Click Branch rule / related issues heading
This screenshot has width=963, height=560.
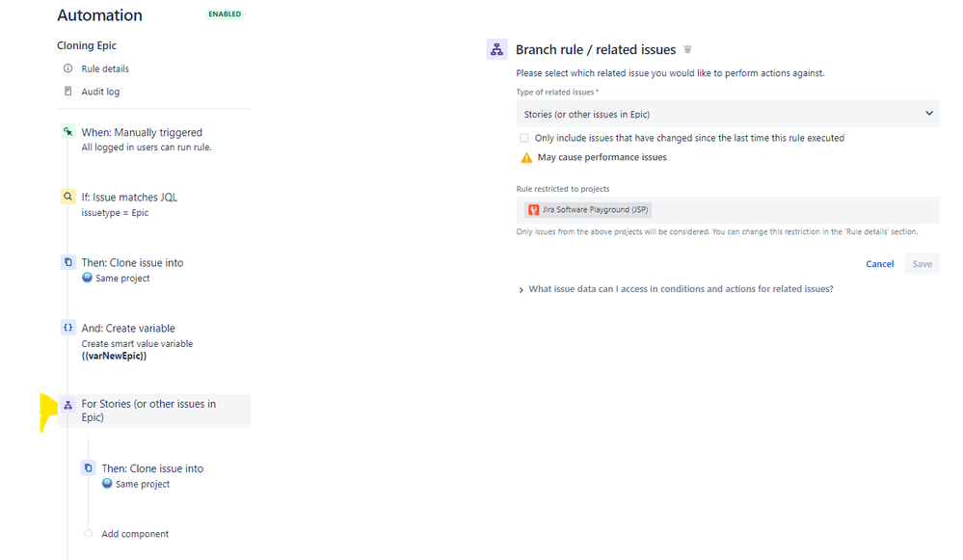pos(596,50)
